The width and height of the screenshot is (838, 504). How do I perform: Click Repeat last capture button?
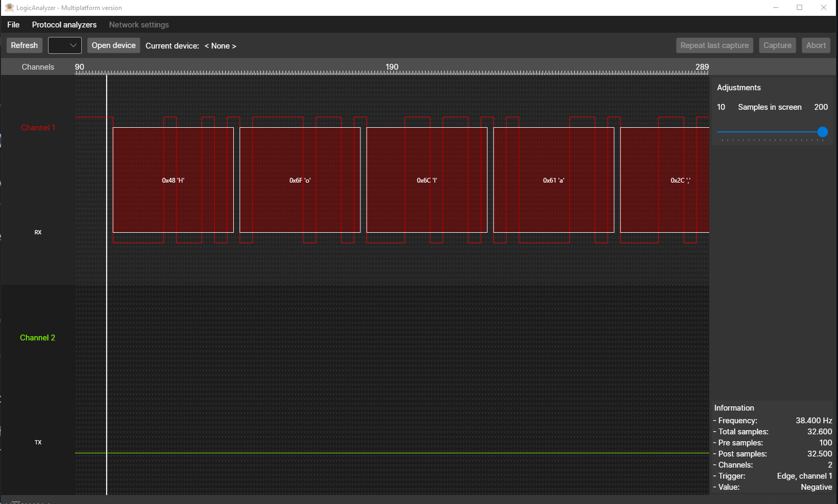click(x=714, y=45)
